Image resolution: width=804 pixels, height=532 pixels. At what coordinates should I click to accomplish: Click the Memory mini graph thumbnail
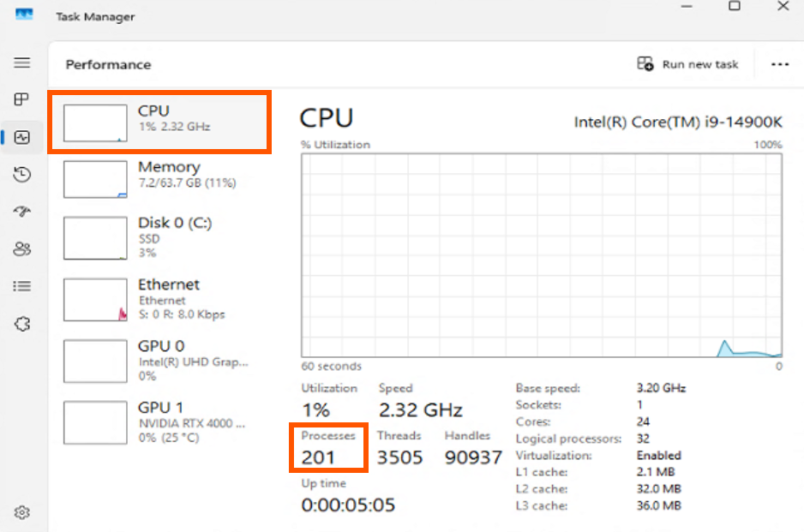tap(95, 179)
